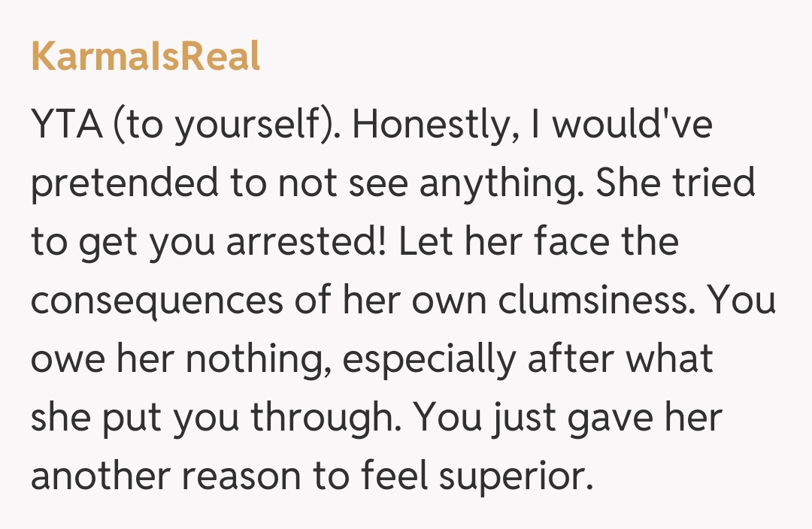
Task: Click the word "YTA" in the comment
Action: click(65, 125)
